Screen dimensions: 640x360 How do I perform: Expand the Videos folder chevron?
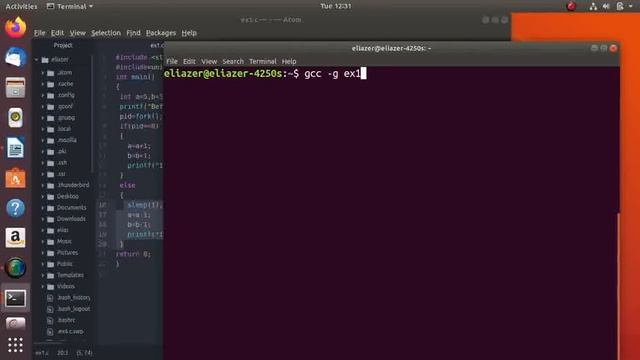click(42, 287)
